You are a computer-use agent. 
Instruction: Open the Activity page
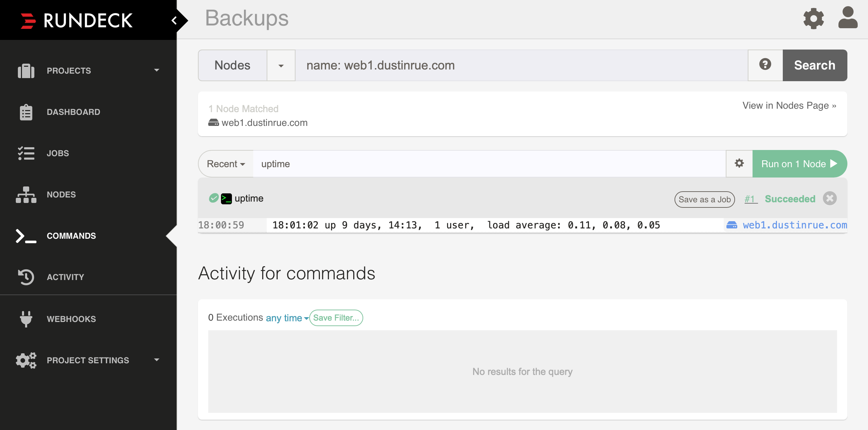coord(88,277)
